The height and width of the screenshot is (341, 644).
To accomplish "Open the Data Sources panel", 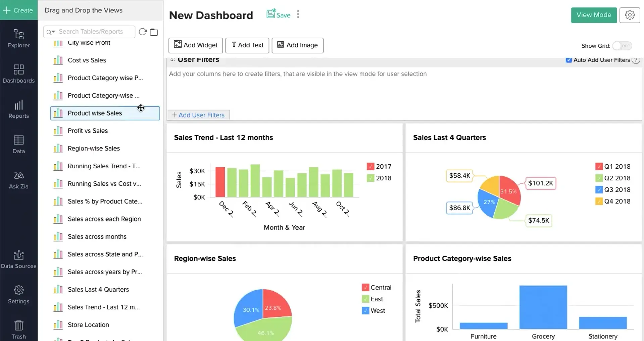I will tap(18, 260).
